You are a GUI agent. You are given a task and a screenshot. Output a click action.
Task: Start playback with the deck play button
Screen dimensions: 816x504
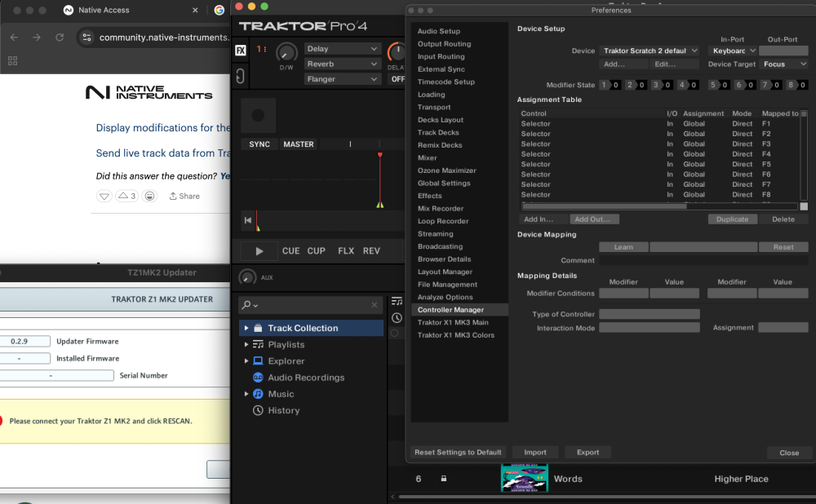[259, 251]
